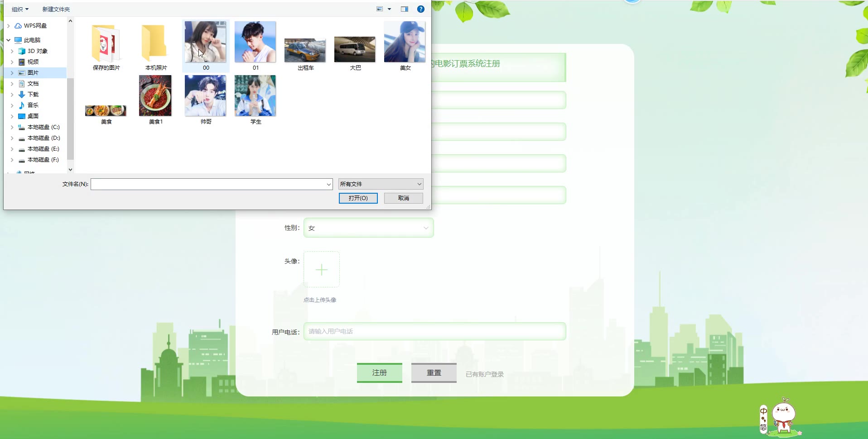
Task: Click the sidebar scrollbar up arrow
Action: coord(70,21)
